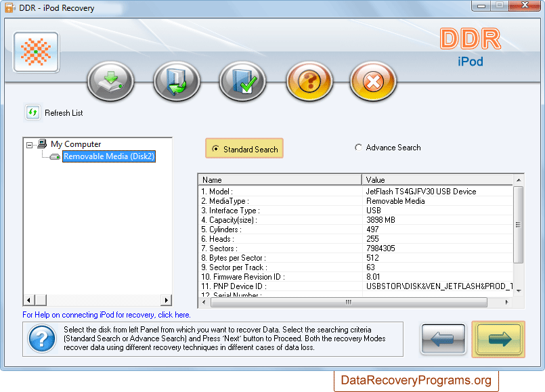Open the iPod connection help link
Viewport: 545px width, 392px height.
(x=106, y=315)
